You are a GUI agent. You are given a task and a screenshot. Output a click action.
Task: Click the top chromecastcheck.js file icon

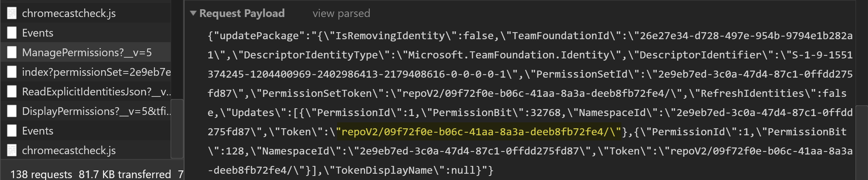point(12,13)
